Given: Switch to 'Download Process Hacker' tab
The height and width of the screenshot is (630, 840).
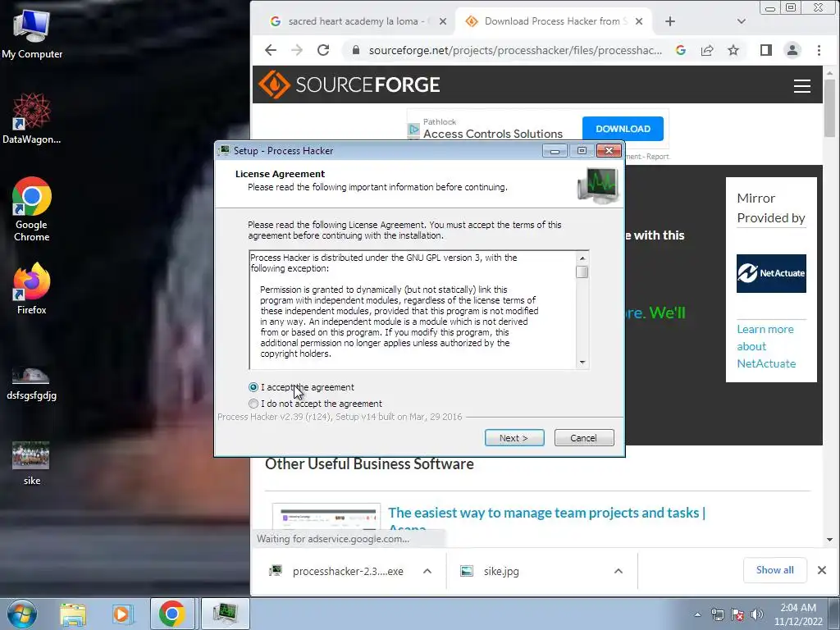Looking at the screenshot, I should point(552,21).
